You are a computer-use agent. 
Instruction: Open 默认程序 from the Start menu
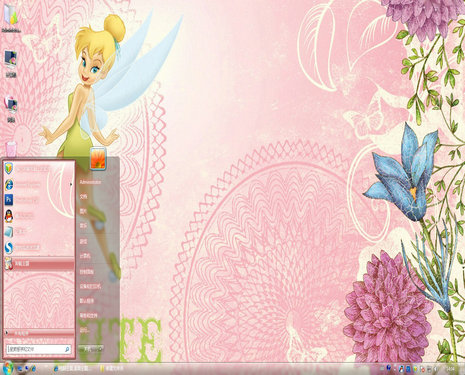click(86, 301)
